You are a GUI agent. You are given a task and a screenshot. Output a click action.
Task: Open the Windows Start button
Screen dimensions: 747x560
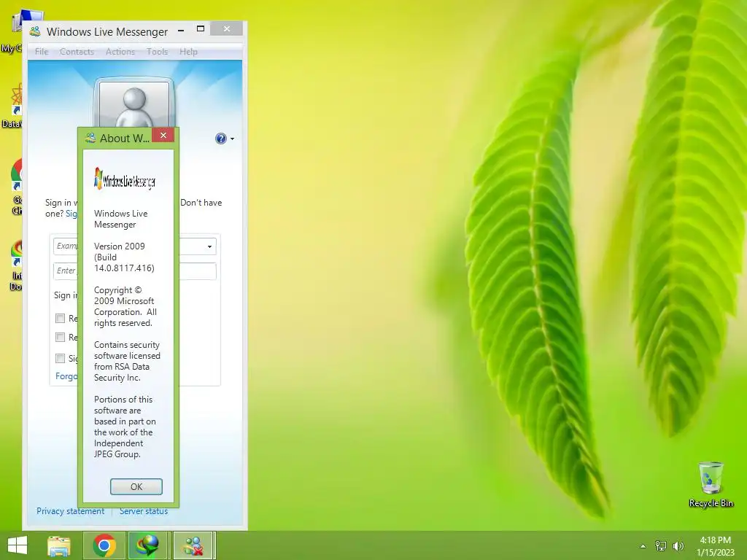tap(18, 545)
